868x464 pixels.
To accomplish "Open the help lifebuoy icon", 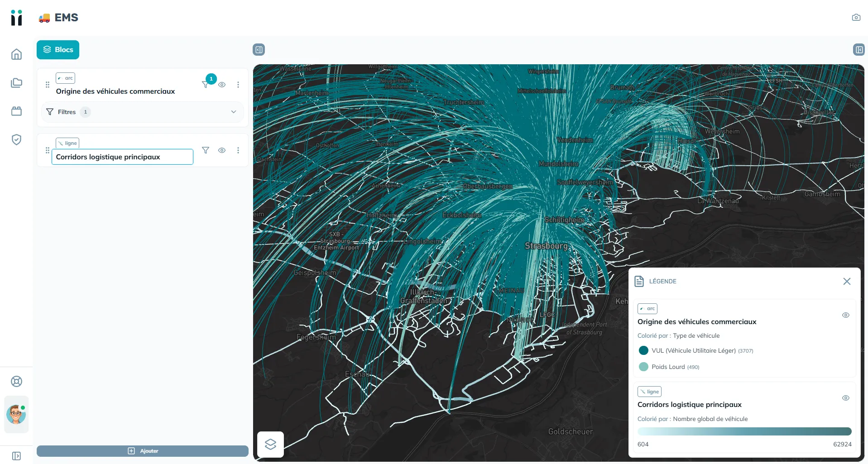I will click(x=16, y=381).
